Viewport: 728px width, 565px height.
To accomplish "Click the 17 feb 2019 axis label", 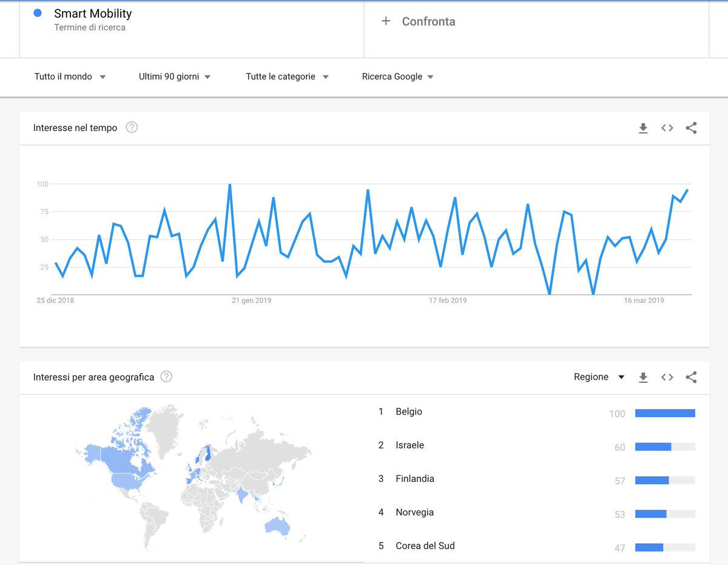I will click(448, 300).
